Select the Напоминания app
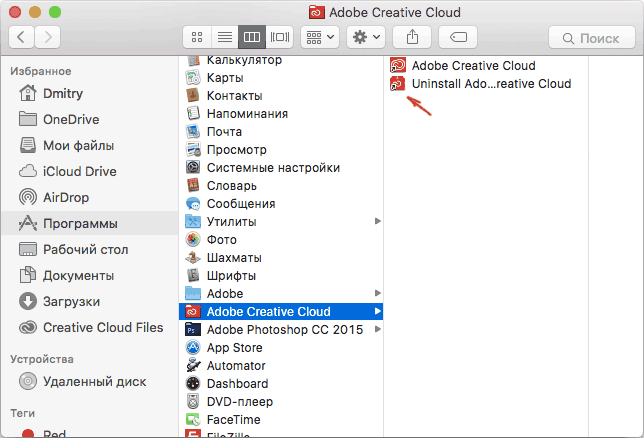 281,114
